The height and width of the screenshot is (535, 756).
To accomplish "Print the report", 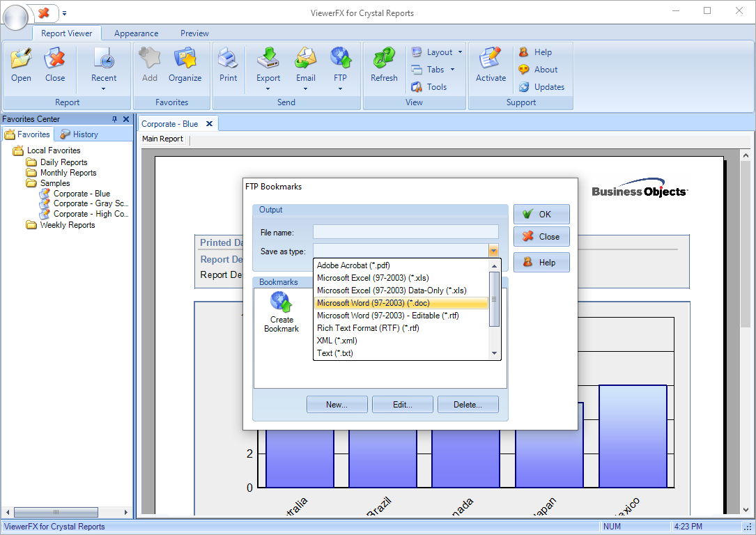I will point(228,65).
